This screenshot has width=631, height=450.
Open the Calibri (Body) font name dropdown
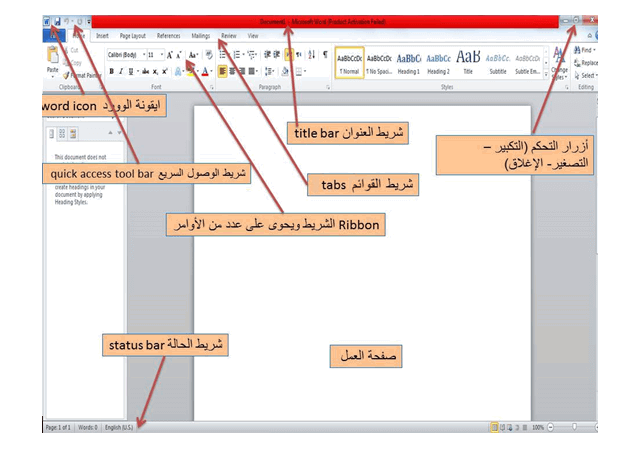(x=124, y=54)
